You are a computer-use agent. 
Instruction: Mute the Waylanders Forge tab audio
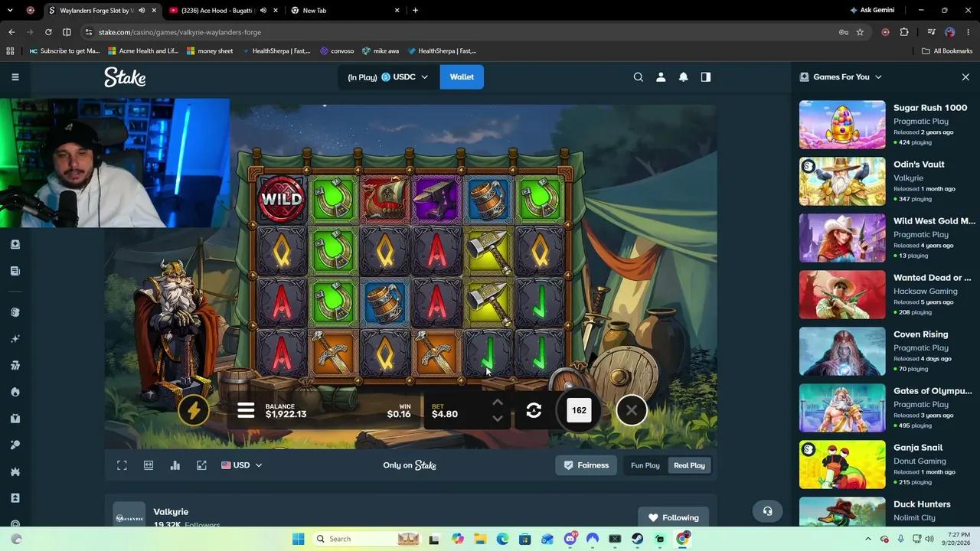(142, 11)
